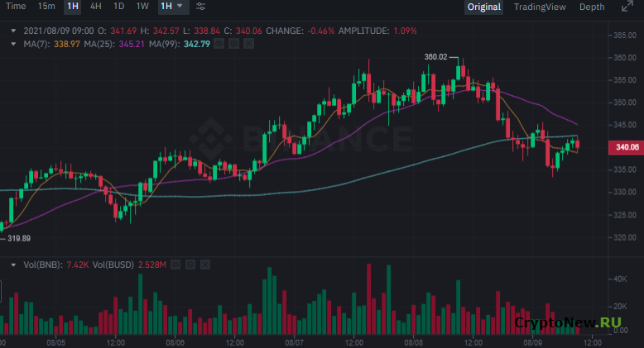Click the low price 338.84
644x348 pixels.
coord(207,31)
